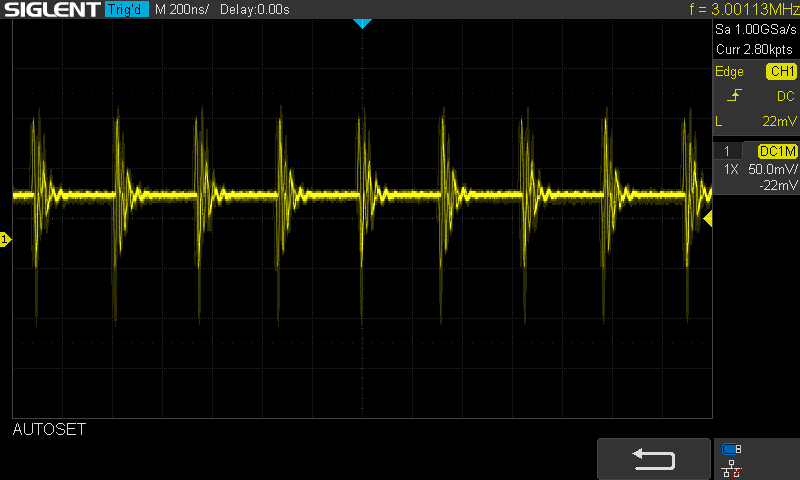Click the SIGLENT logo
This screenshot has height=480, width=800.
tap(52, 9)
